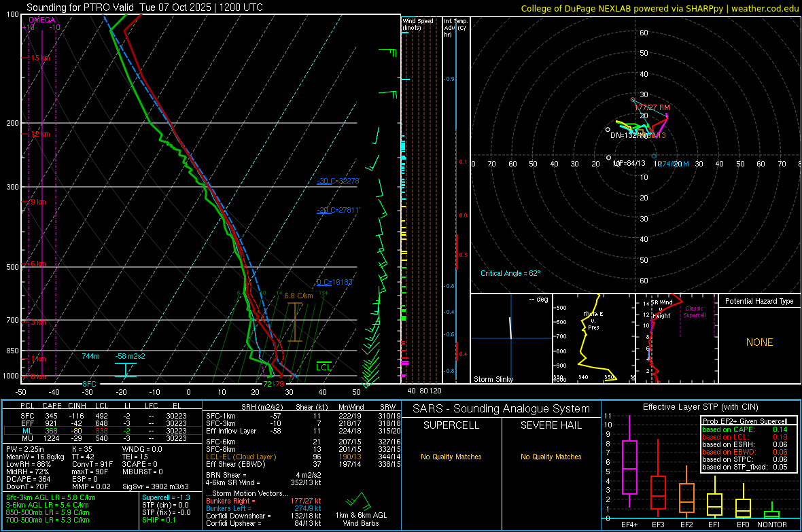Screen dimensions: 802x532
Task: Click the "Potential Hazard Type" header
Action: click(x=759, y=301)
